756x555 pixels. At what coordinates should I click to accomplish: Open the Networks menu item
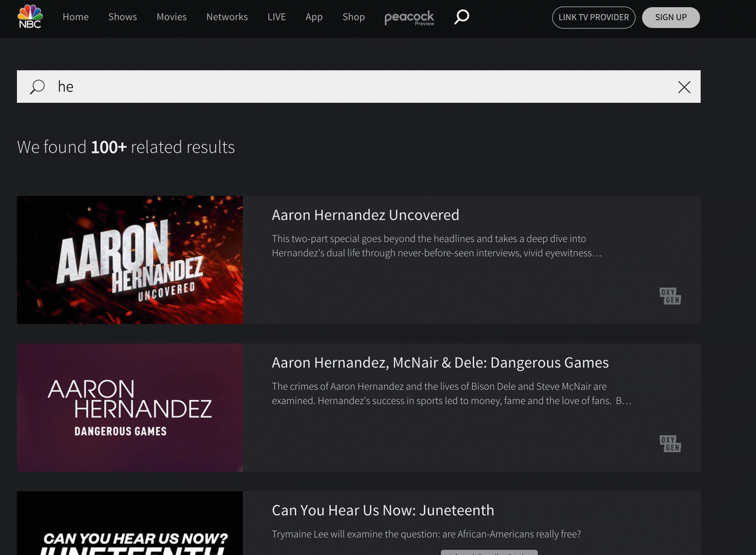(227, 17)
